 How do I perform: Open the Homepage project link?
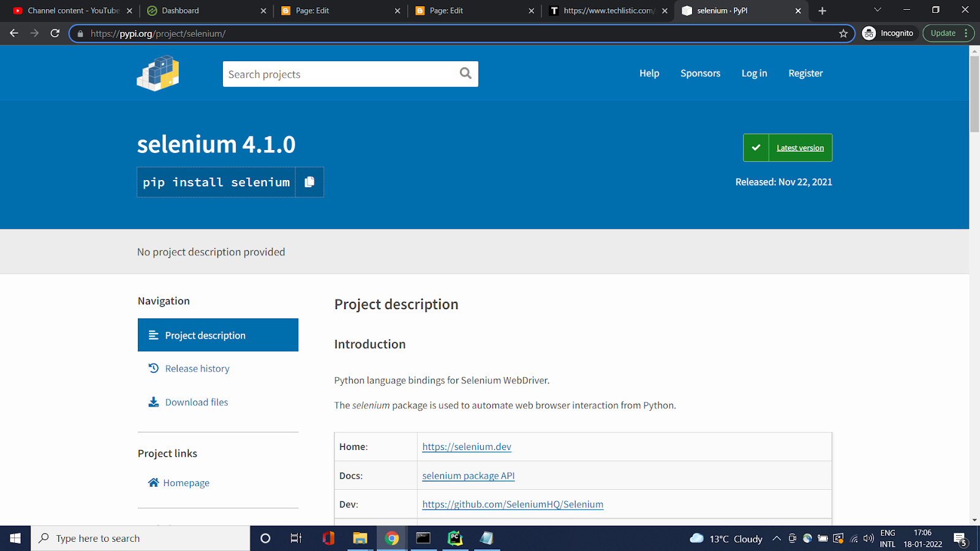(x=179, y=483)
